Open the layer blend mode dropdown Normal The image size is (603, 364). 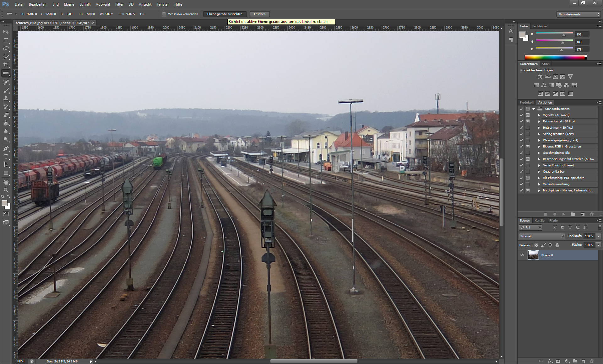coord(542,236)
